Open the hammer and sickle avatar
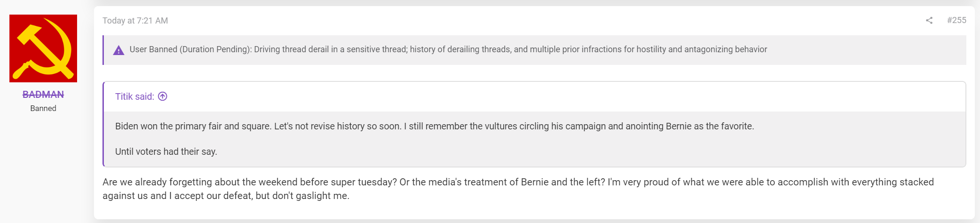The image size is (980, 223). point(43,48)
